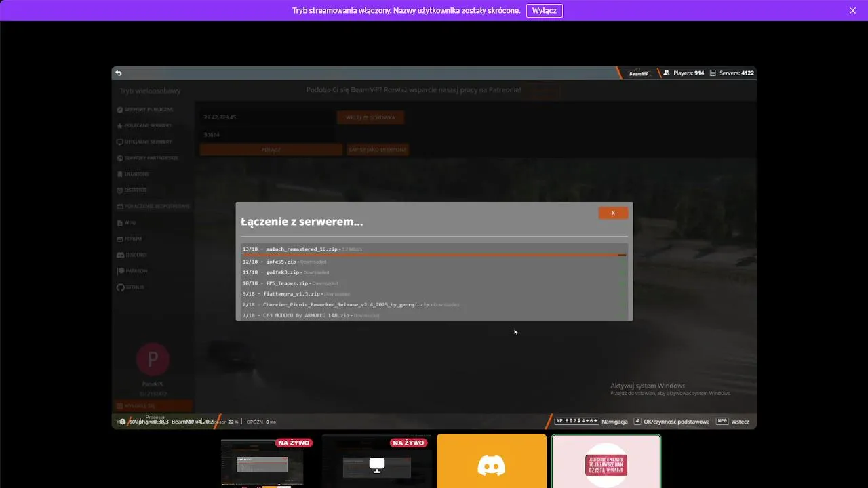This screenshot has width=868, height=488.
Task: Select Połączenie Bezpośrednie in sidebar
Action: 153,206
